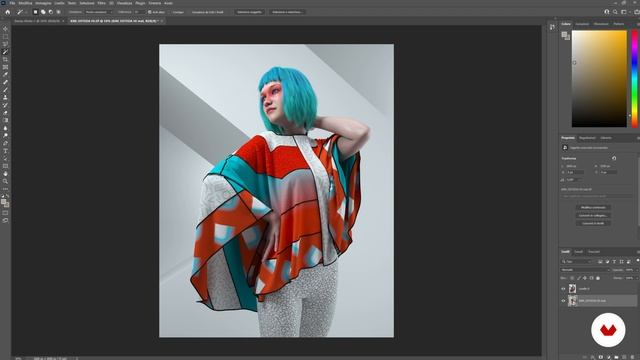Select the Eyedropper tool
Image resolution: width=640 pixels, height=360 pixels.
tap(5, 75)
